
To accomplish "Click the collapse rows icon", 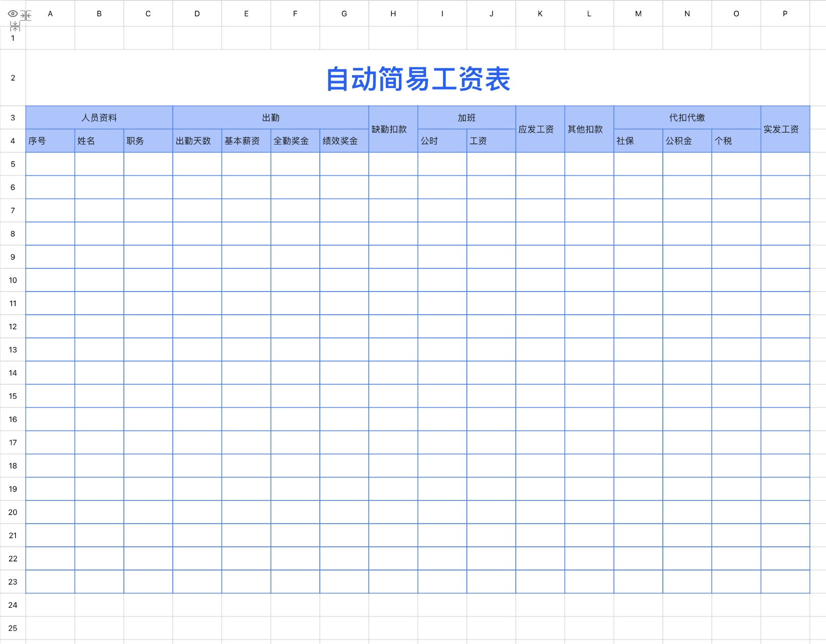I will [x=15, y=26].
